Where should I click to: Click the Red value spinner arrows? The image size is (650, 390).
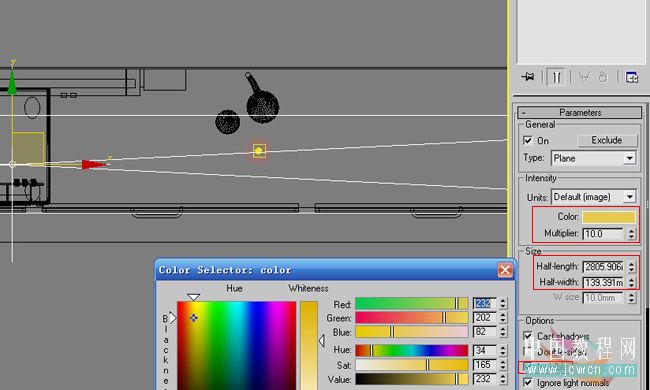503,303
